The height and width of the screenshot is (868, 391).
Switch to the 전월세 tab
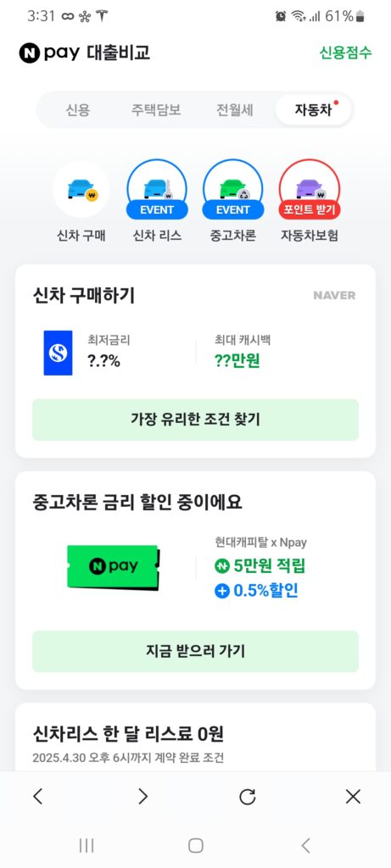[235, 110]
